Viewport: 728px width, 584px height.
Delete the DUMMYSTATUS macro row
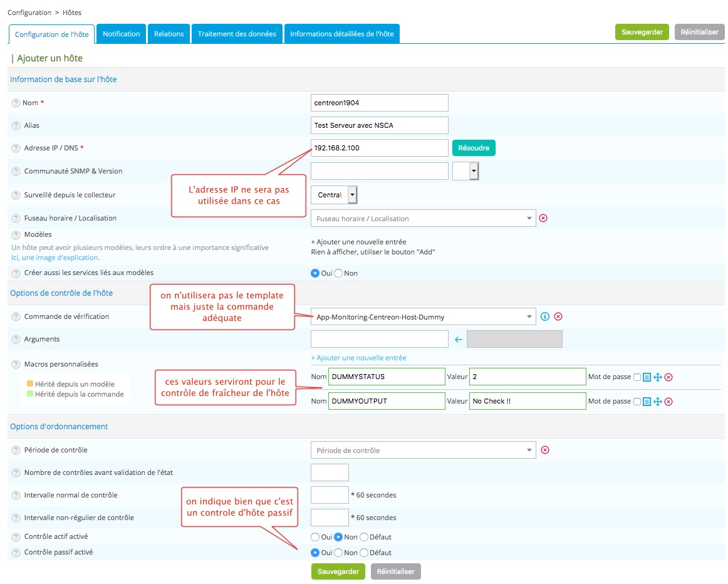pyautogui.click(x=668, y=377)
